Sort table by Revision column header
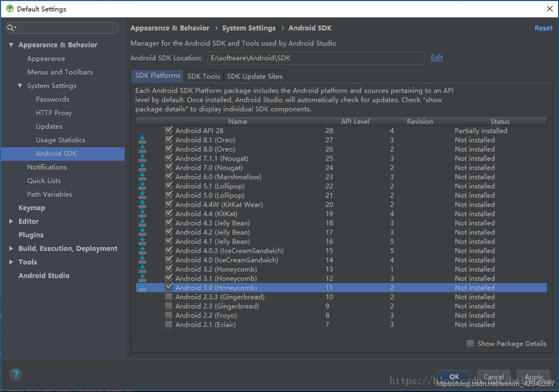 click(x=420, y=121)
